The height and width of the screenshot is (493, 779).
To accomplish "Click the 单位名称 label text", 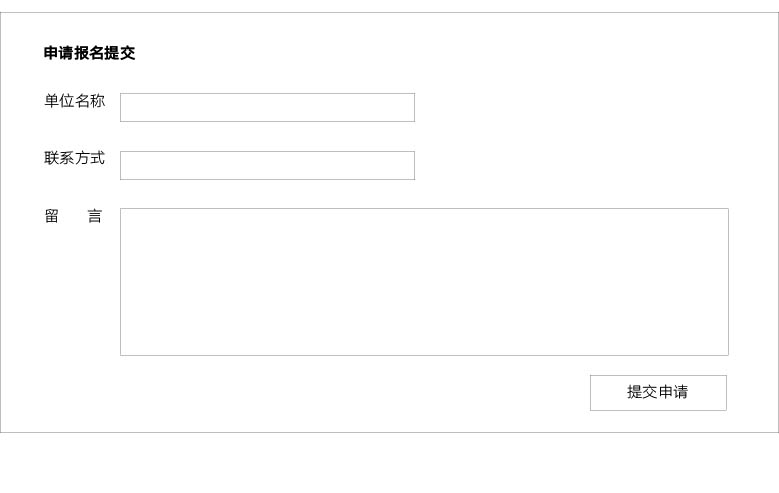I will tap(74, 101).
